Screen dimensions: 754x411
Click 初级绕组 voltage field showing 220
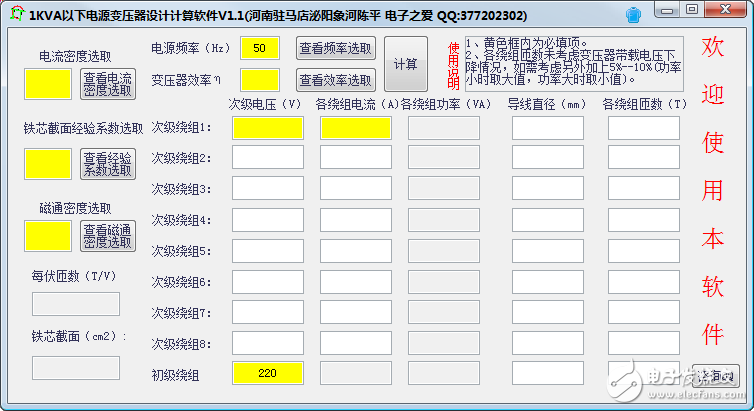tap(268, 373)
